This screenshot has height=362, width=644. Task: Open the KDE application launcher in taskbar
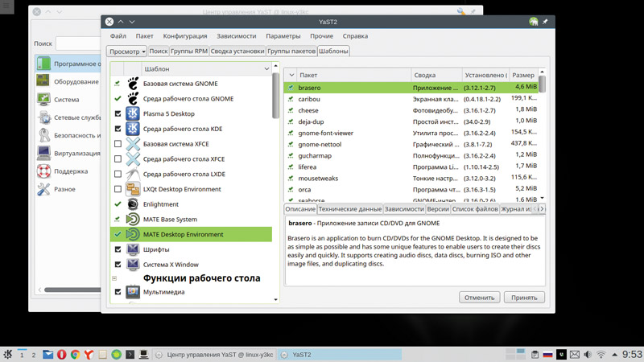[x=8, y=354]
